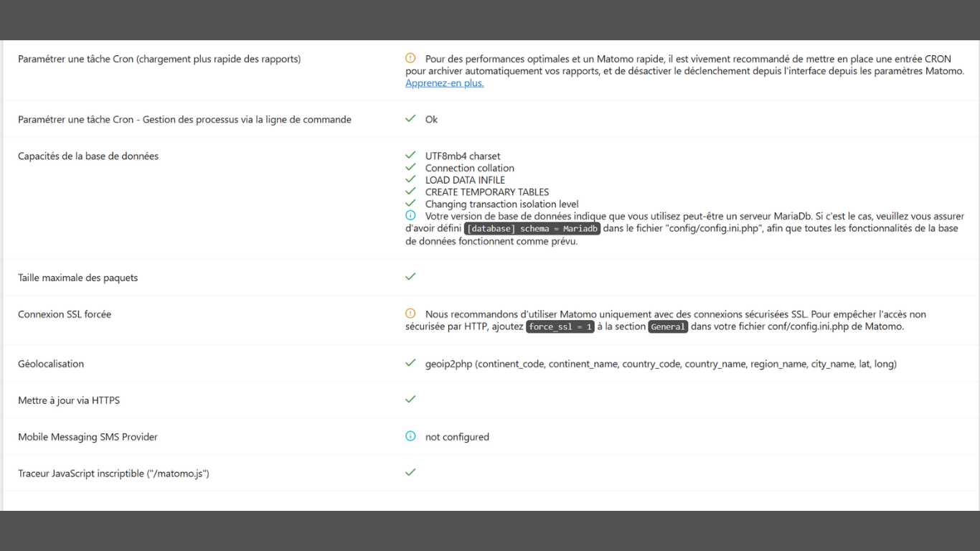Click the green checkmark next to "Ok"

coord(410,118)
